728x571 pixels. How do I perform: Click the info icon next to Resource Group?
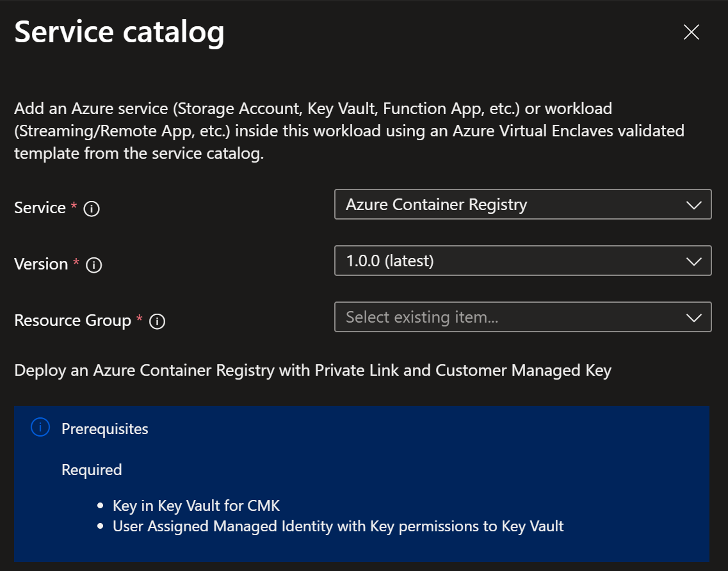(157, 321)
